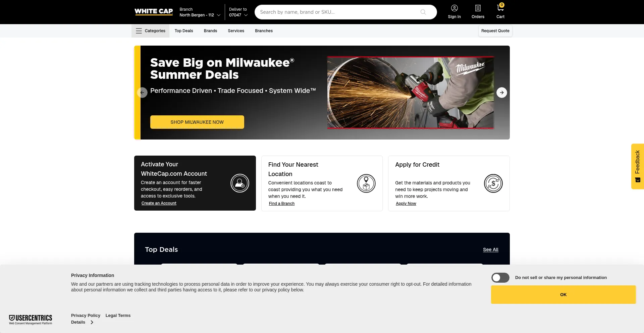Click the search magnifier icon

[423, 12]
